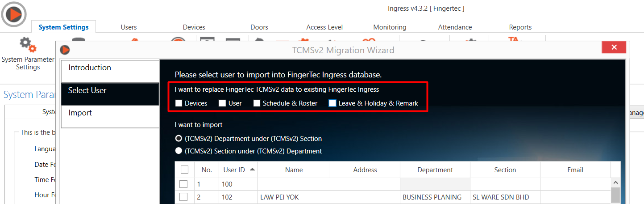Go to the Introduction wizard step
Image resolution: width=644 pixels, height=204 pixels.
coord(110,71)
